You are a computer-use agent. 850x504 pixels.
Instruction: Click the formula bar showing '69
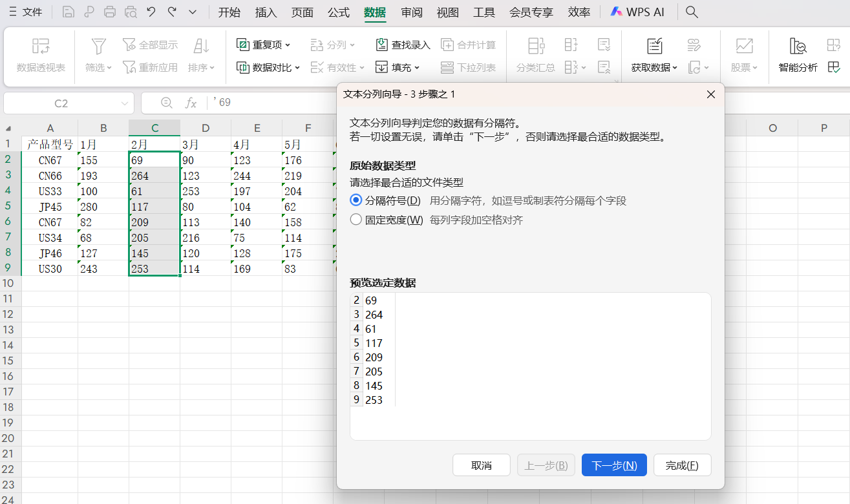click(259, 103)
